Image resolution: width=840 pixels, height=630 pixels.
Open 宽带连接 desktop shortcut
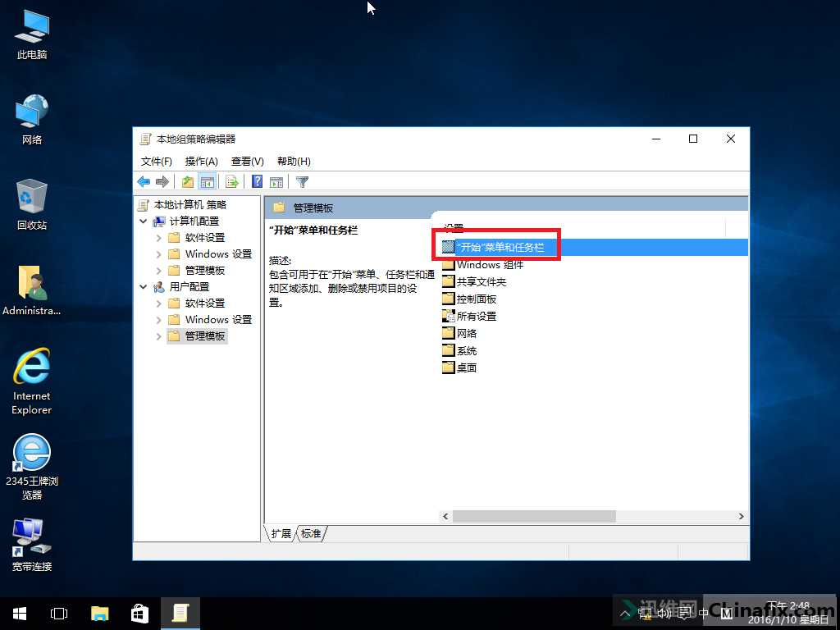[x=32, y=545]
